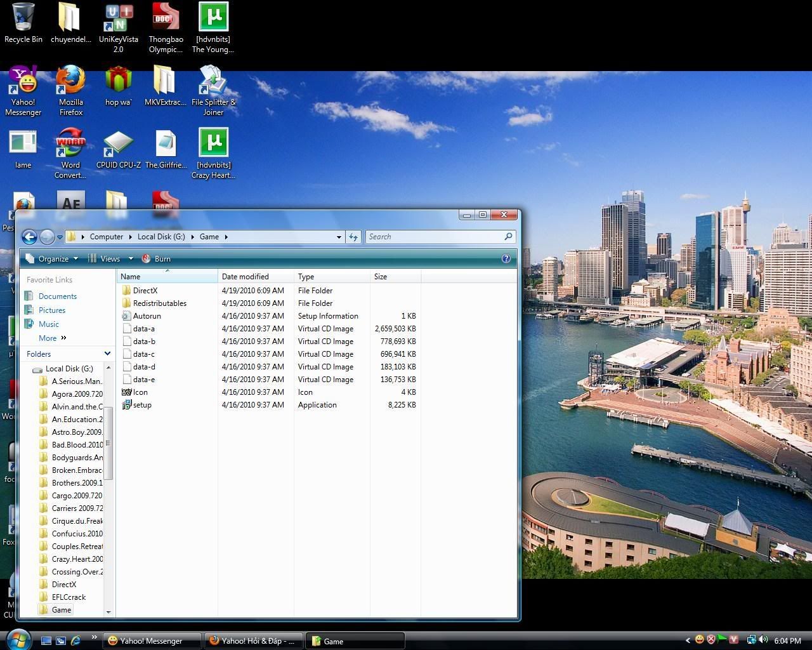
Task: Sort by Type column header
Action: pos(332,277)
